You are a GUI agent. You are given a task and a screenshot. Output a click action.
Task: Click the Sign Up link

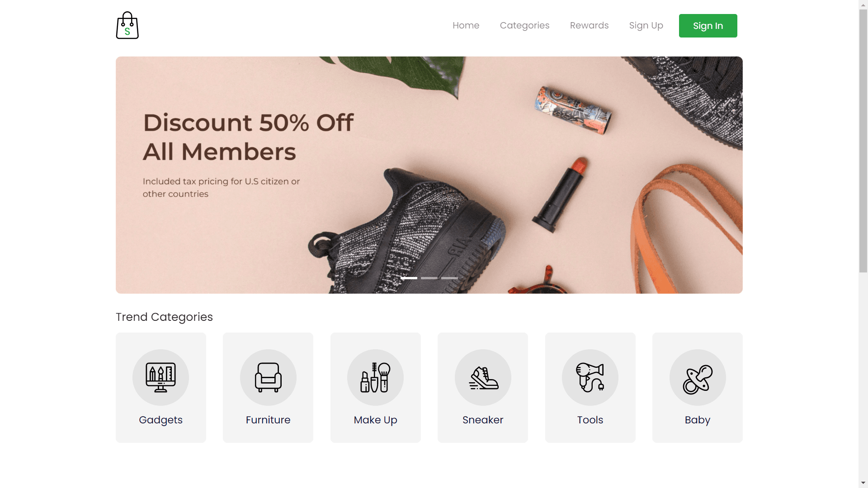(646, 25)
